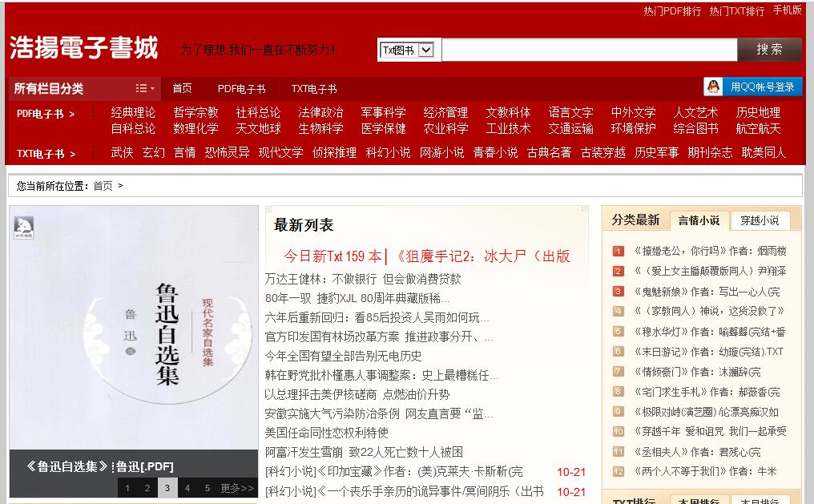
Task: Show carousel slide 5
Action: click(208, 488)
